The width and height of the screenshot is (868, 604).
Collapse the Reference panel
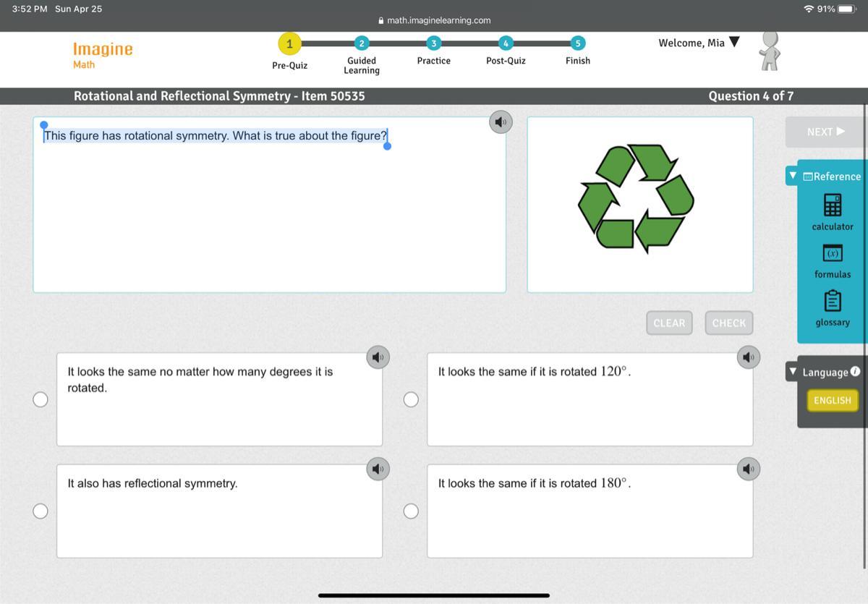click(793, 176)
